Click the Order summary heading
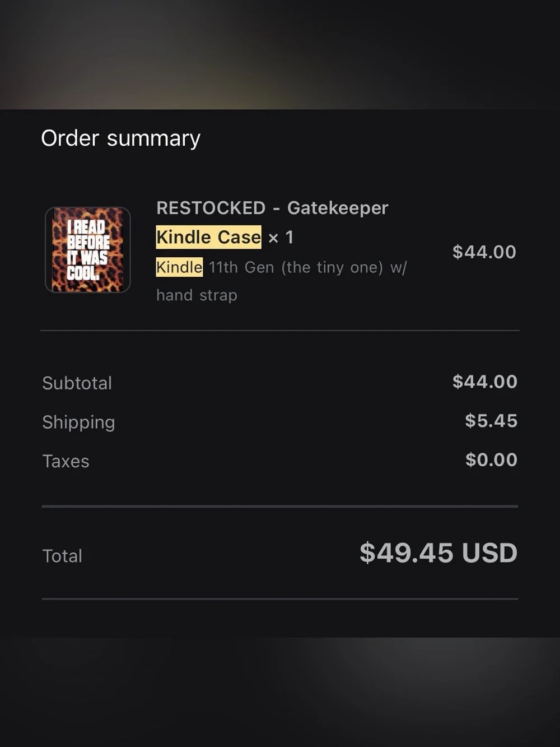Viewport: 560px width, 747px height. tap(120, 138)
